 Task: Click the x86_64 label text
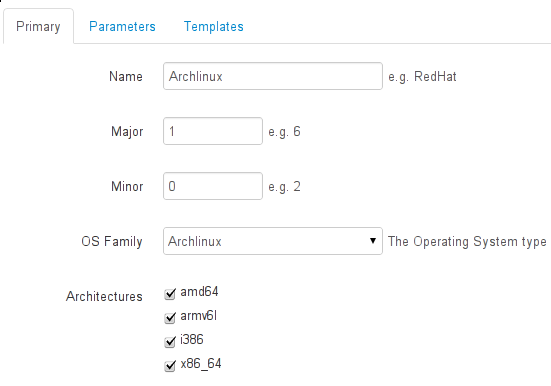click(201, 364)
